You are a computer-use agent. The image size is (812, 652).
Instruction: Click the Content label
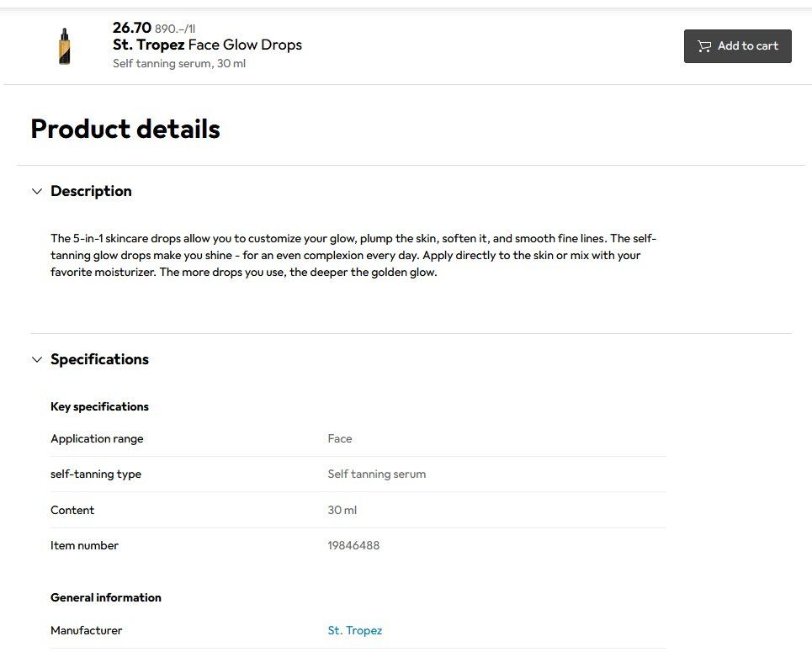pyautogui.click(x=72, y=510)
